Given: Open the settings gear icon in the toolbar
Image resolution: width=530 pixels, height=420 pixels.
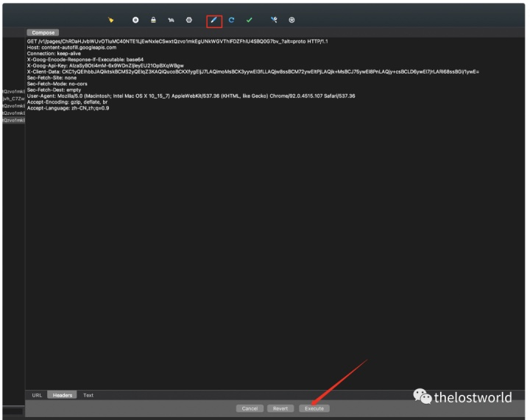Looking at the screenshot, I should coord(291,20).
